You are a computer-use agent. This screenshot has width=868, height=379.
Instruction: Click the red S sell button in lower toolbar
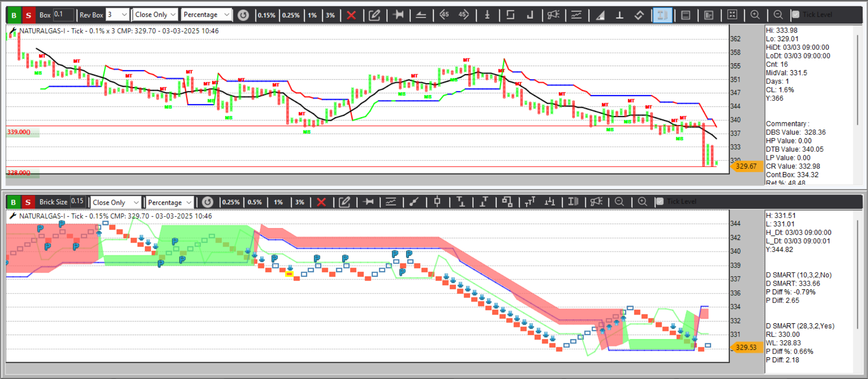(x=28, y=202)
